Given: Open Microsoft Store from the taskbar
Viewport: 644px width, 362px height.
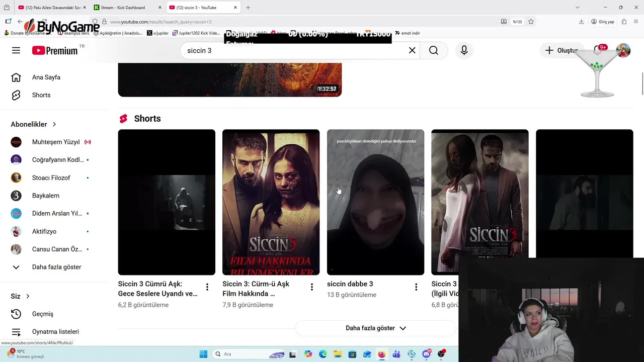Looking at the screenshot, I should [352, 354].
